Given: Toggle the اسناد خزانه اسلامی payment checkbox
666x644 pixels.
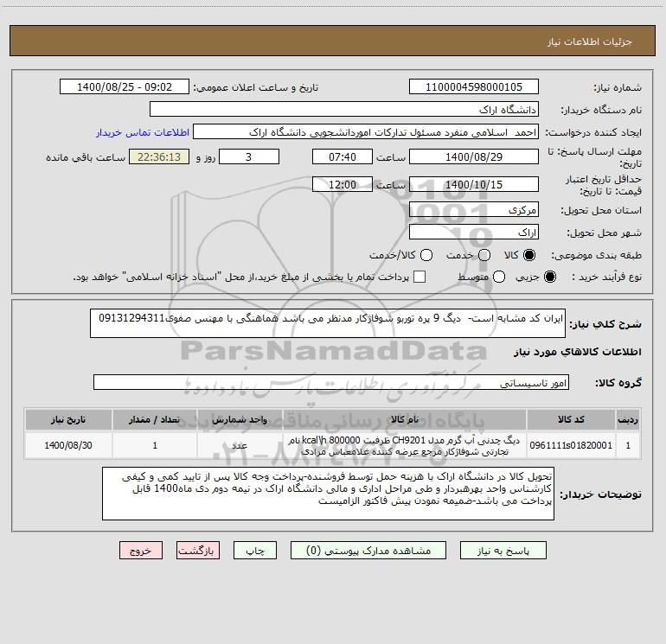Looking at the screenshot, I should click(x=419, y=277).
